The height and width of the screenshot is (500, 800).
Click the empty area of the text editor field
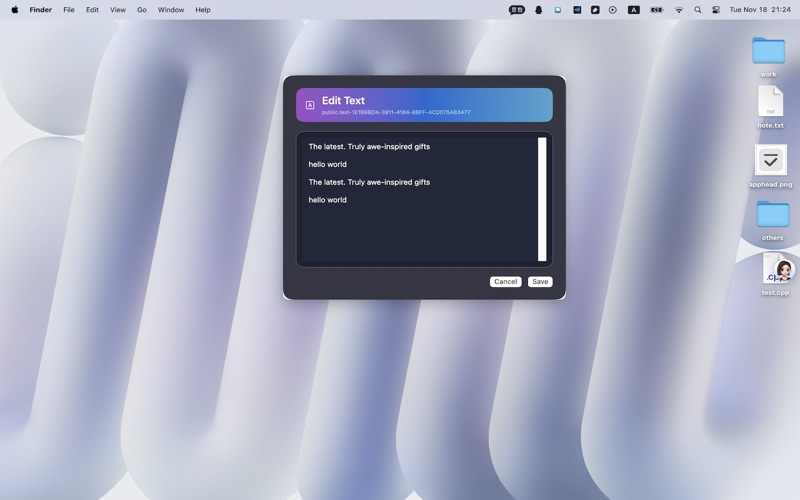[418, 235]
